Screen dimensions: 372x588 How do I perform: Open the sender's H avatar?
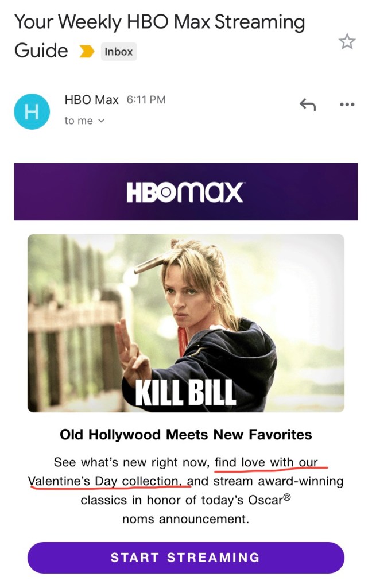pyautogui.click(x=32, y=111)
